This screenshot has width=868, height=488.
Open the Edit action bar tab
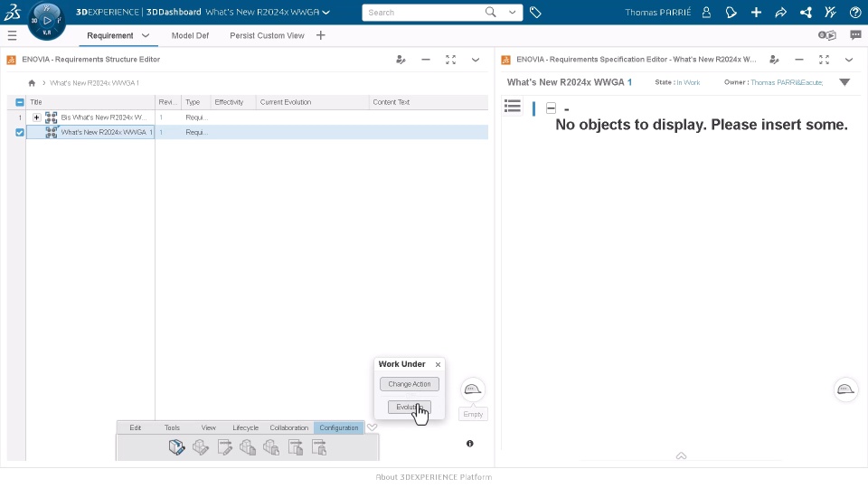click(x=135, y=427)
